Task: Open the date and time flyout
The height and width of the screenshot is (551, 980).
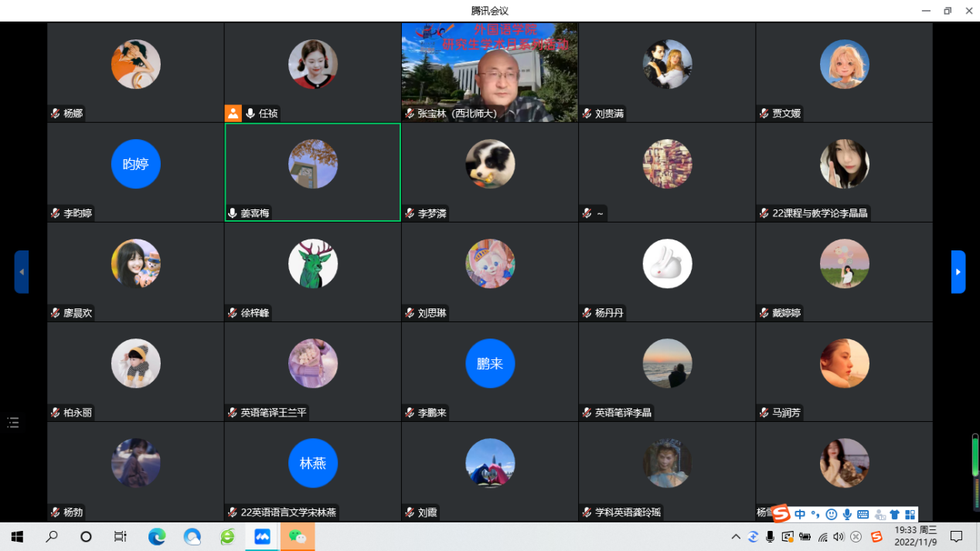Action: [x=915, y=536]
